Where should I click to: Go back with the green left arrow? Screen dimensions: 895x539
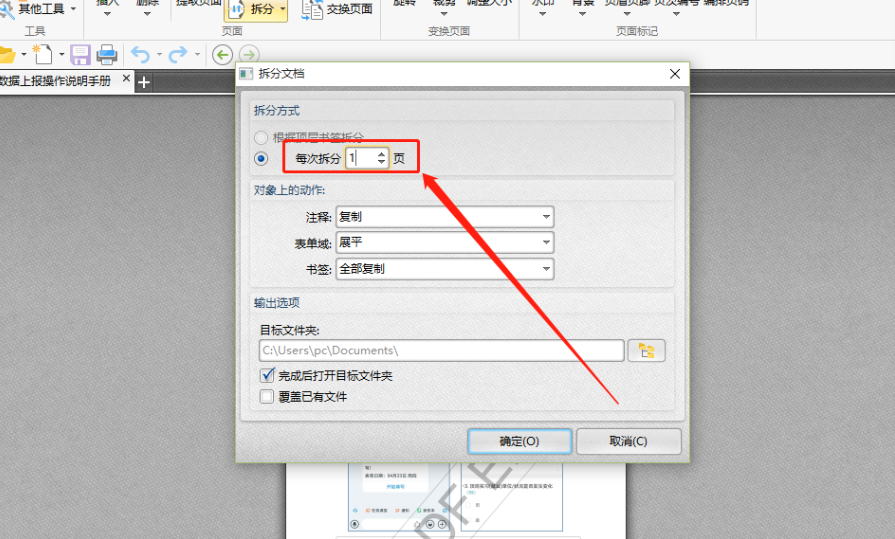tap(222, 55)
